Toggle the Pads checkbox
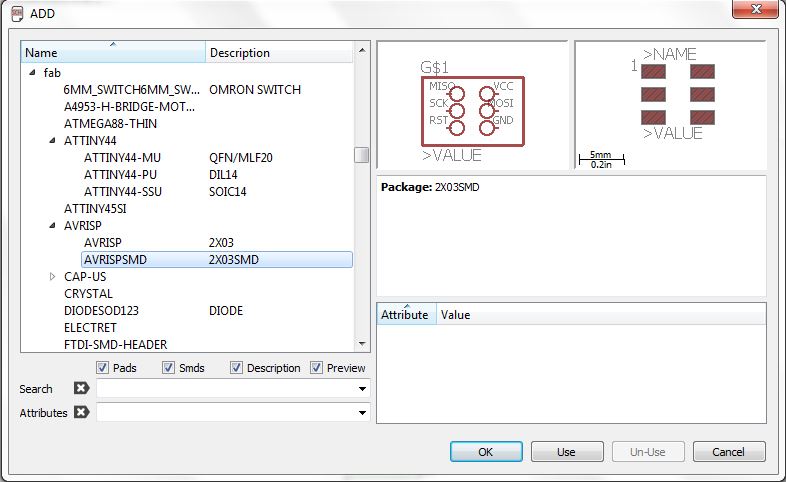The height and width of the screenshot is (482, 786). [102, 367]
